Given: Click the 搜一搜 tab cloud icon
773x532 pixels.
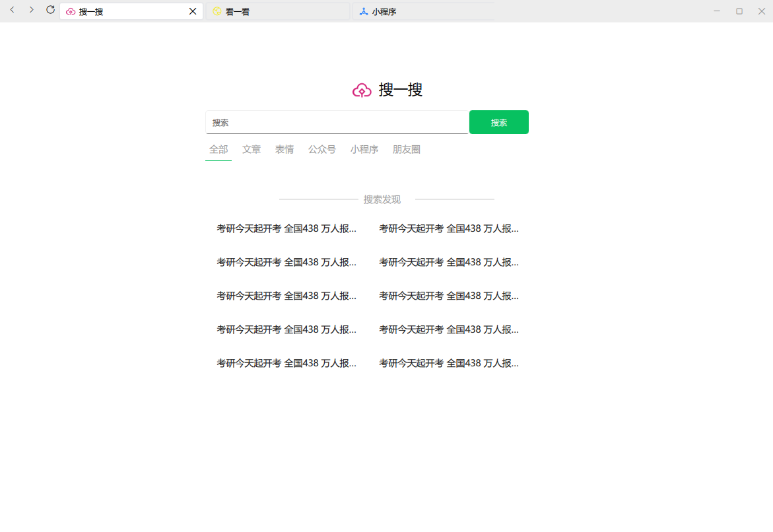Looking at the screenshot, I should 71,11.
